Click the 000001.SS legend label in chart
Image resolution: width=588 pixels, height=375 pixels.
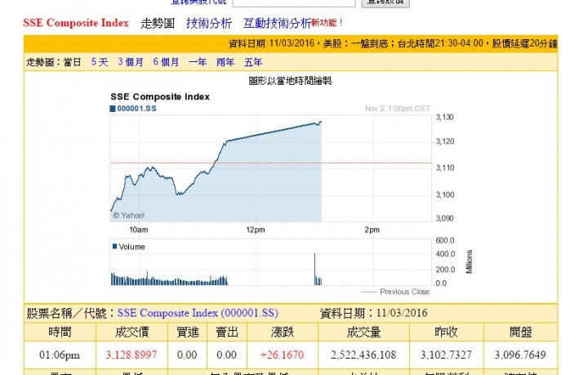pyautogui.click(x=136, y=109)
